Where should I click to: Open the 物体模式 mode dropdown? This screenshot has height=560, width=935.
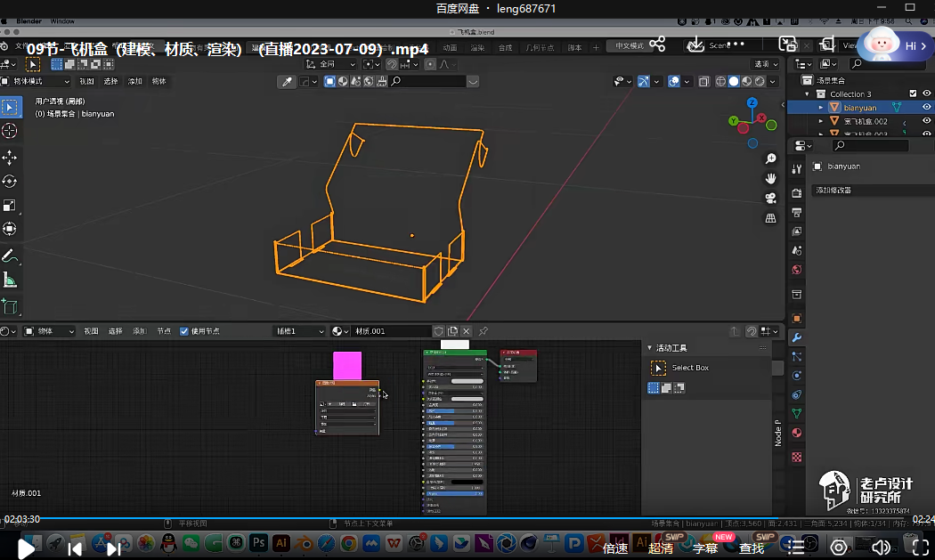36,81
